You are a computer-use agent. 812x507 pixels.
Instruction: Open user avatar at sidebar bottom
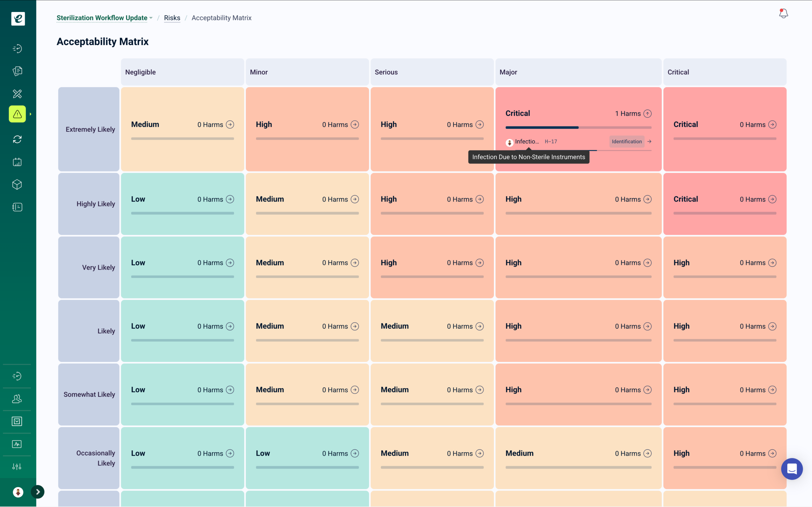tap(18, 492)
